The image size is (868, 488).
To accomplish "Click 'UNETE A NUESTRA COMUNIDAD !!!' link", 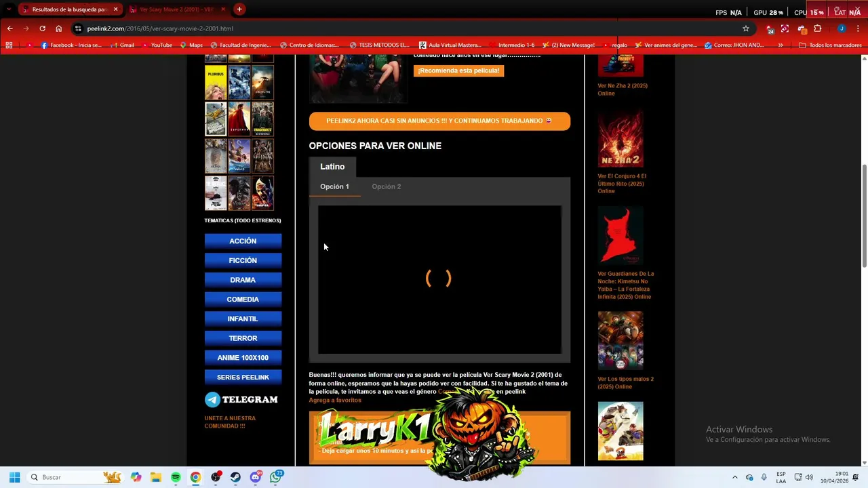I will 230,422.
